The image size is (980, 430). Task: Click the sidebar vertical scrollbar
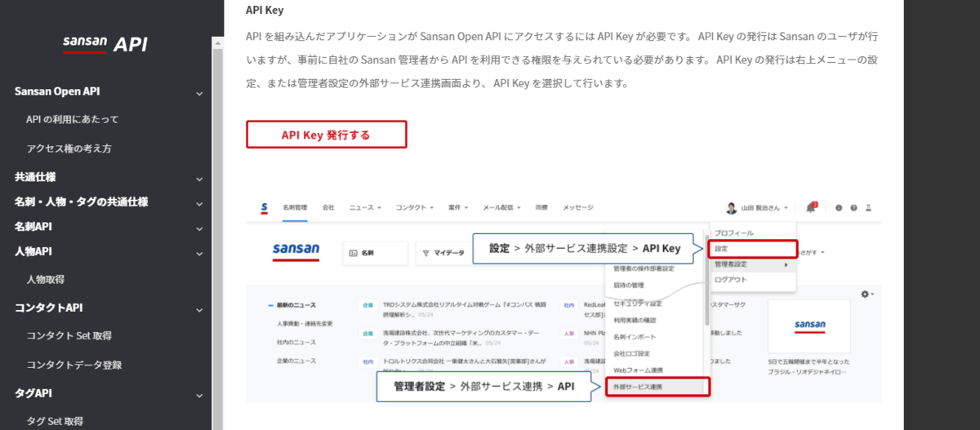tap(217, 233)
